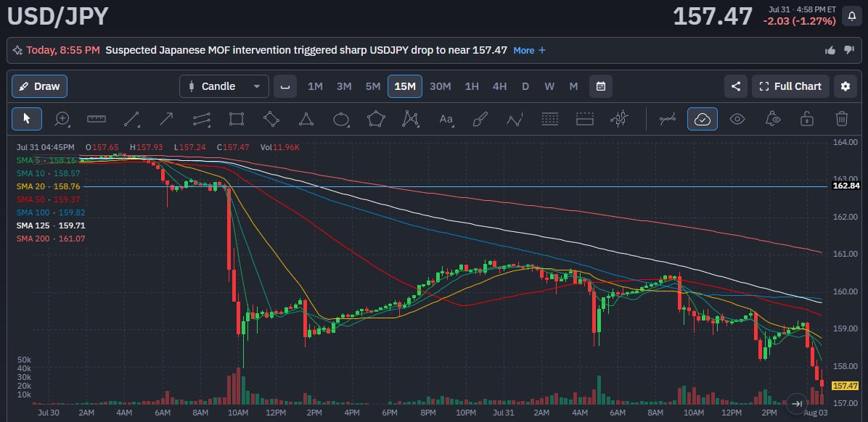Pick the arrow line drawing tool
The height and width of the screenshot is (422, 868).
(166, 119)
